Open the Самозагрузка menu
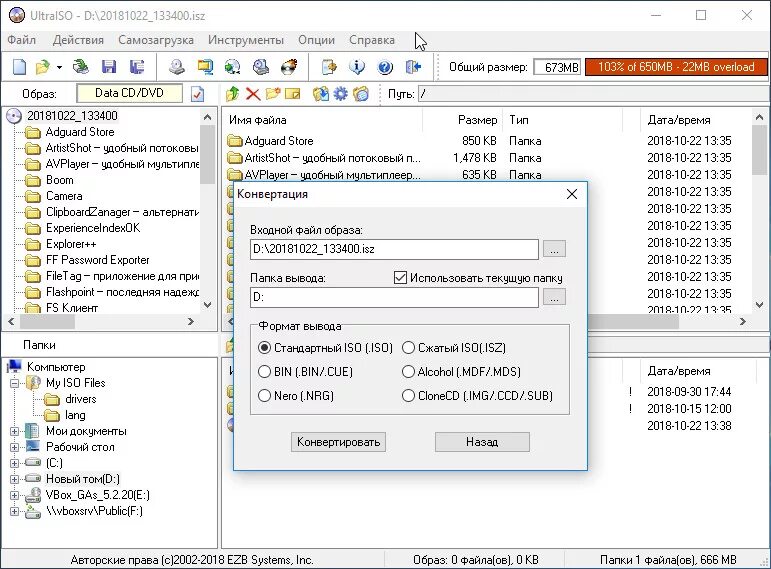Viewport: 771px width, 569px height. (x=156, y=40)
